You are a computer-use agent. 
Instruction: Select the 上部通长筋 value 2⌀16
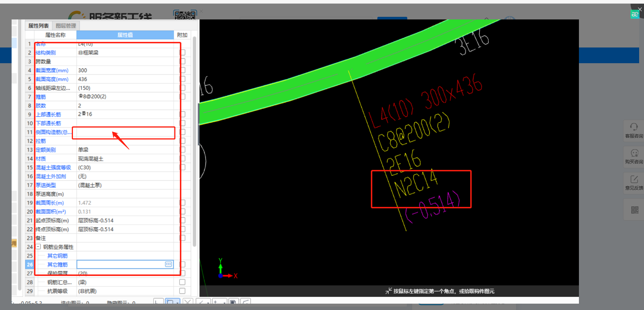(85, 114)
